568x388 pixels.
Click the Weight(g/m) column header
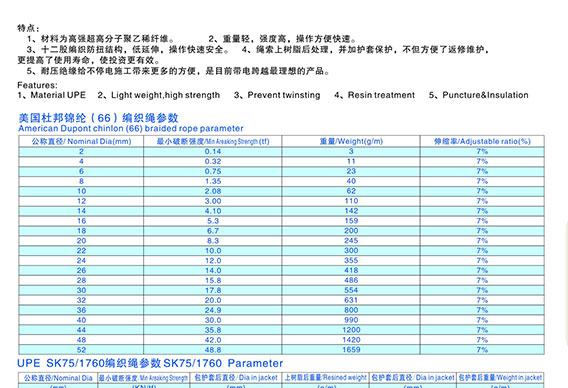click(x=351, y=141)
